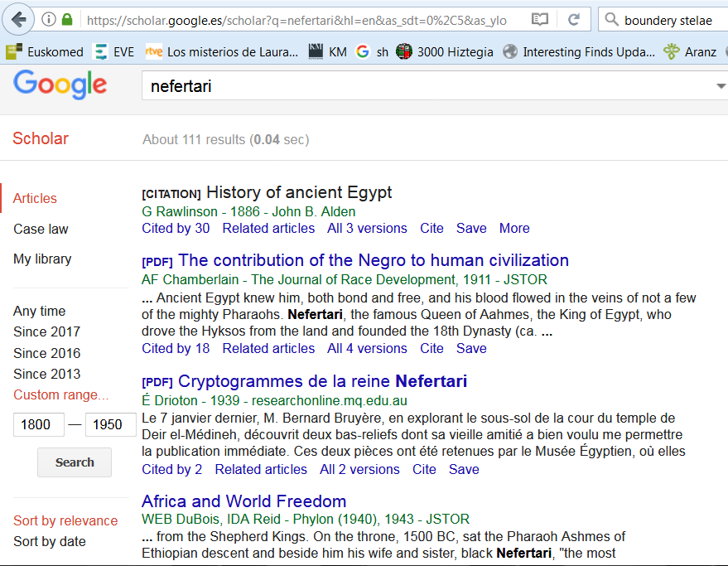
Task: Click the URL address bar
Action: pos(297,20)
